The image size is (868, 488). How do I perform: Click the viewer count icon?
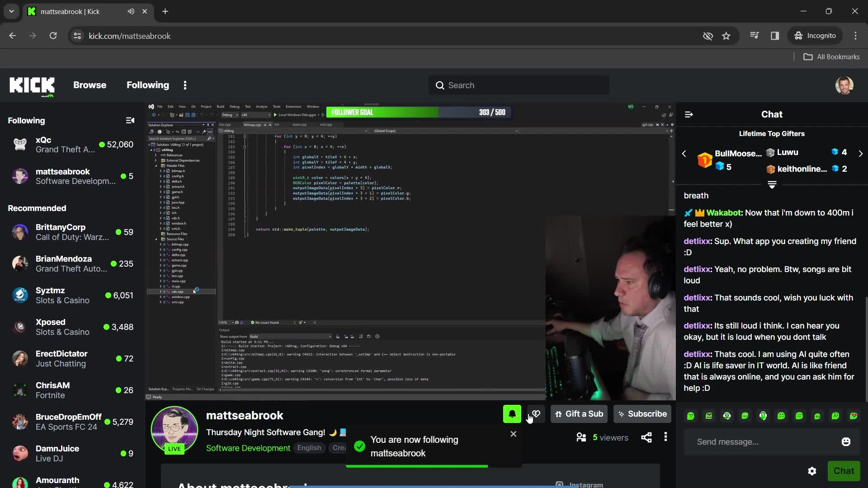581,437
